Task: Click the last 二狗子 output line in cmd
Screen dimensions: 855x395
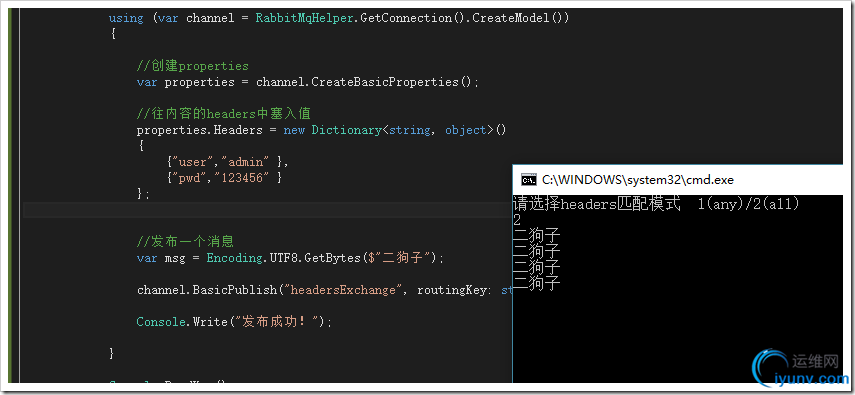Action: [537, 283]
